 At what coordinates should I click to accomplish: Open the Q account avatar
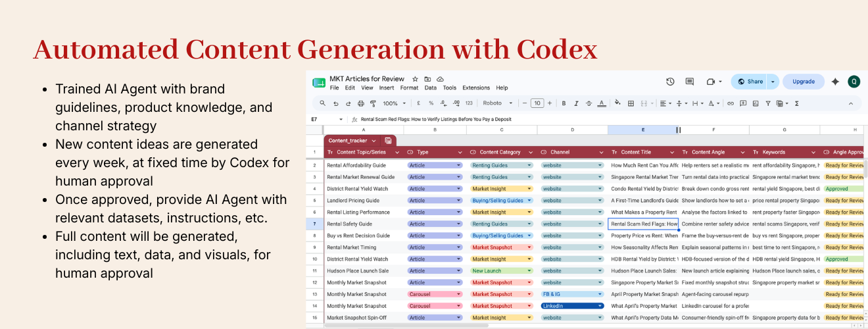854,82
